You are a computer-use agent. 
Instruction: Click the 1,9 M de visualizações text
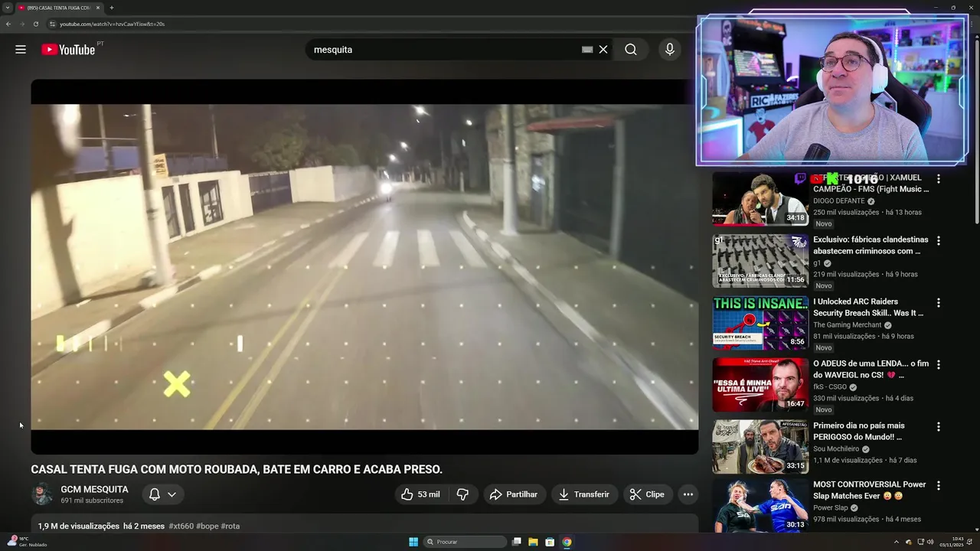(78, 527)
